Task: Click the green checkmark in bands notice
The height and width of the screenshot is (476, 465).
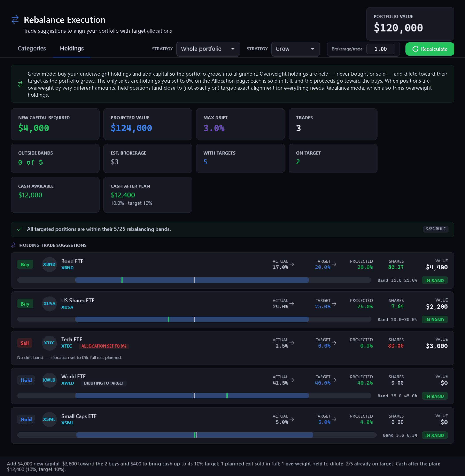Action: point(20,229)
